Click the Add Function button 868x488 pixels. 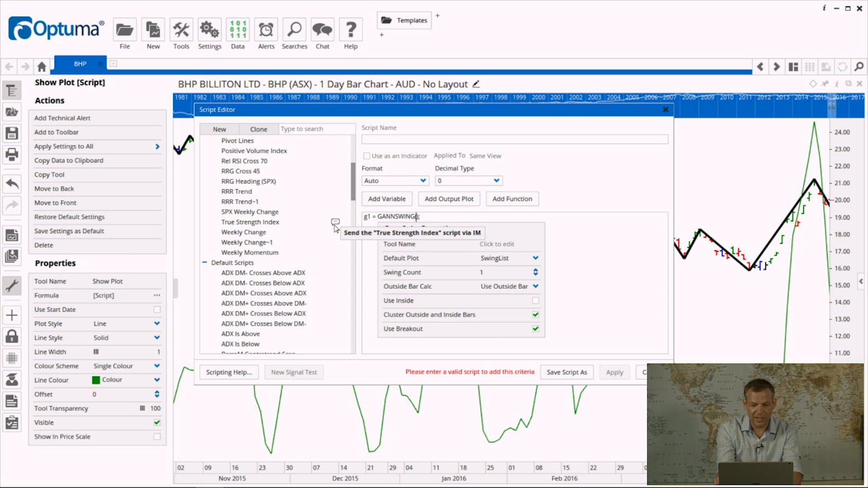512,199
